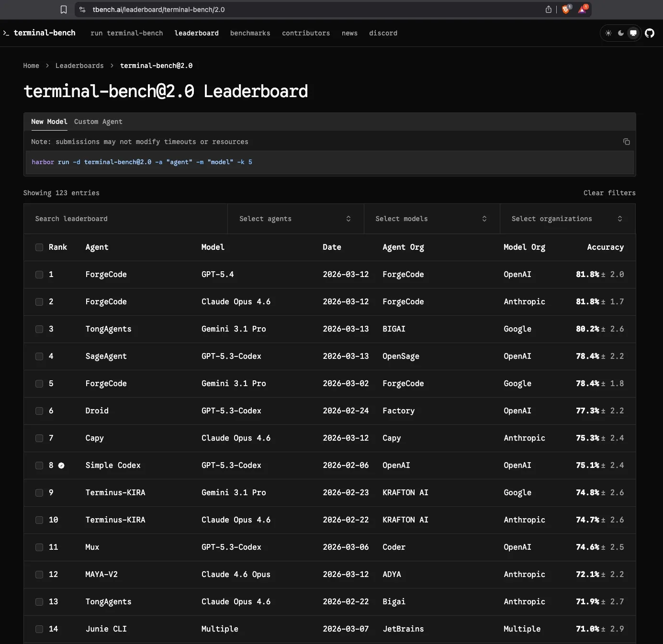Sort by the Date column header

click(332, 247)
